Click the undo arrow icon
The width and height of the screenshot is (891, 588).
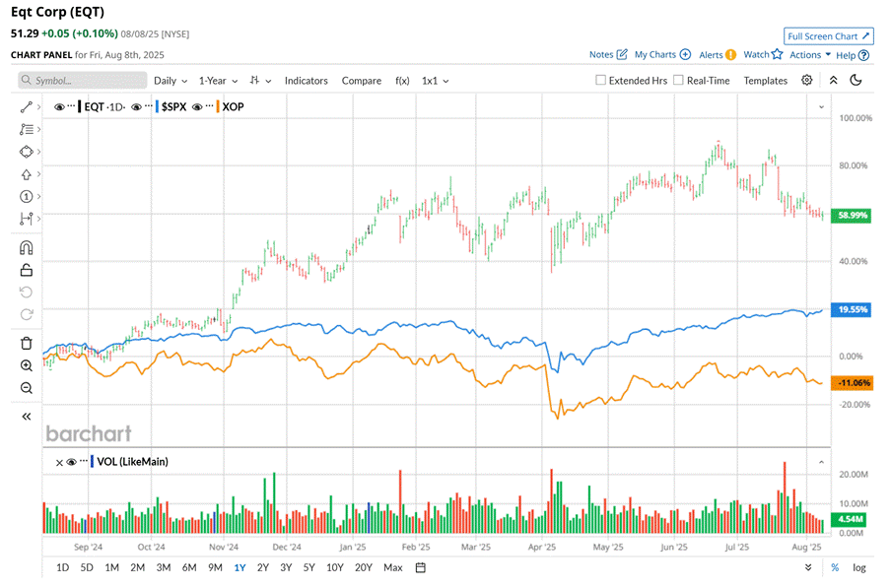(x=27, y=293)
